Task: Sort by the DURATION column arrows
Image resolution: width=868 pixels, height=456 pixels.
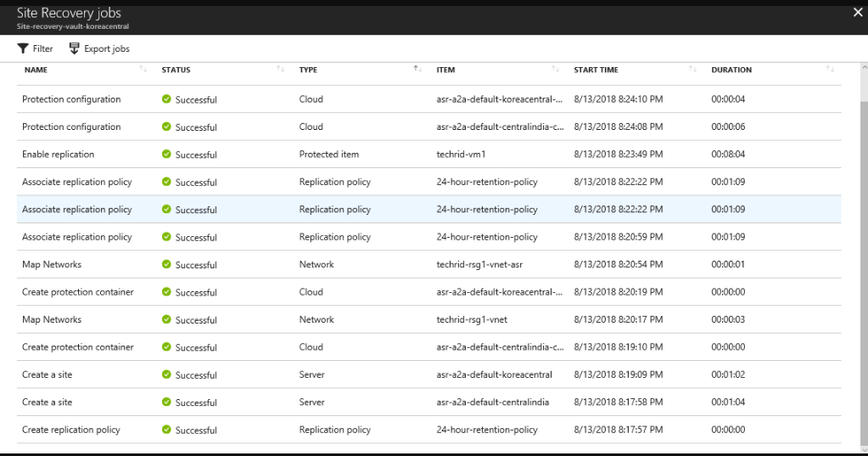Action: point(830,70)
